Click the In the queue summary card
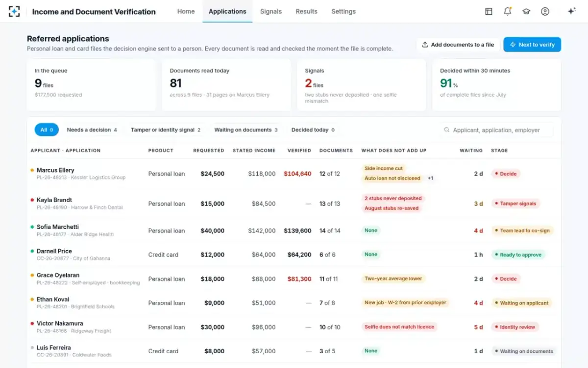The height and width of the screenshot is (368, 588). point(91,85)
